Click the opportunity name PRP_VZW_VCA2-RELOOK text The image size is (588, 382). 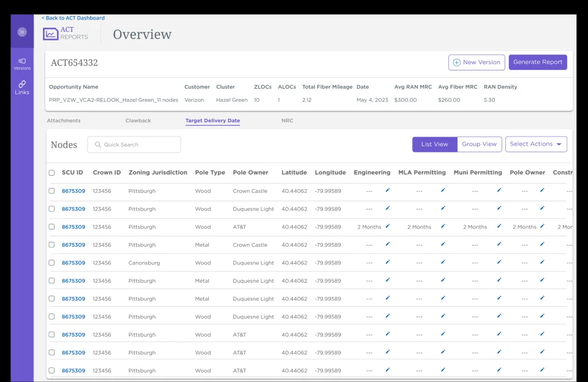click(113, 100)
